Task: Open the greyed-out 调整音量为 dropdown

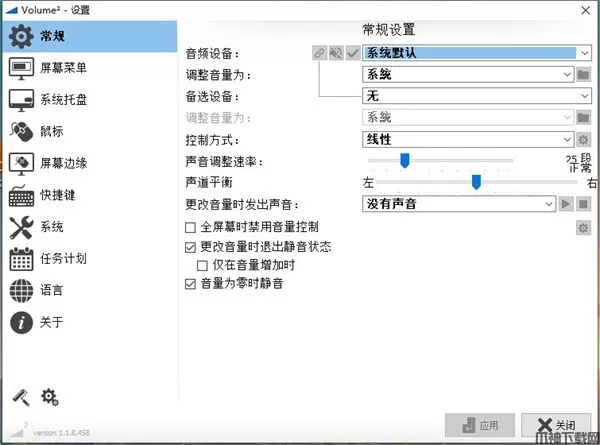Action: 468,117
